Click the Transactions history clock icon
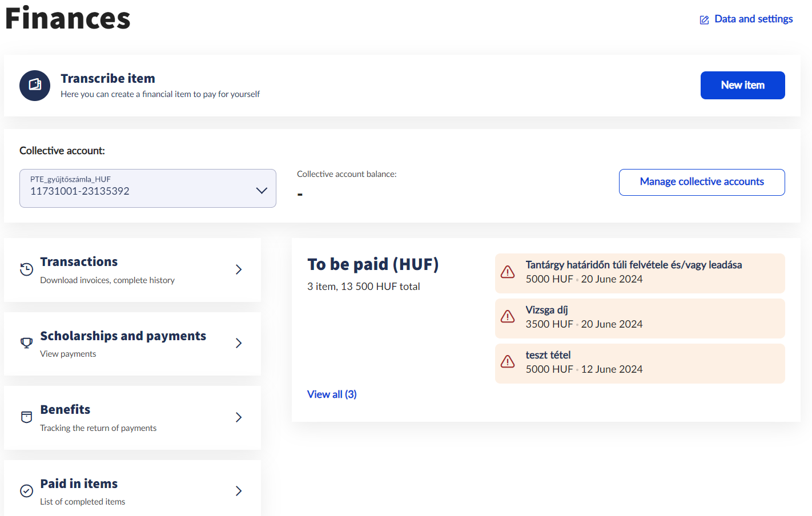Image resolution: width=812 pixels, height=516 pixels. (x=26, y=269)
